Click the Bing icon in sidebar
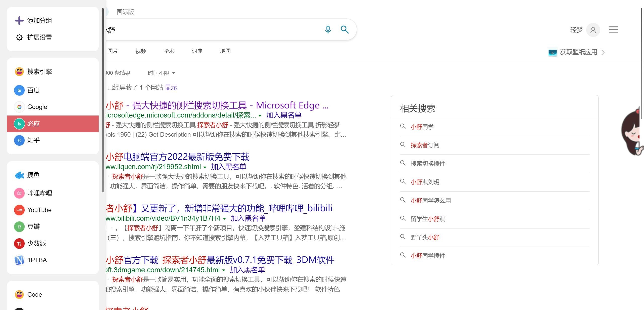Screen dimensions: 644x310 [x=19, y=124]
